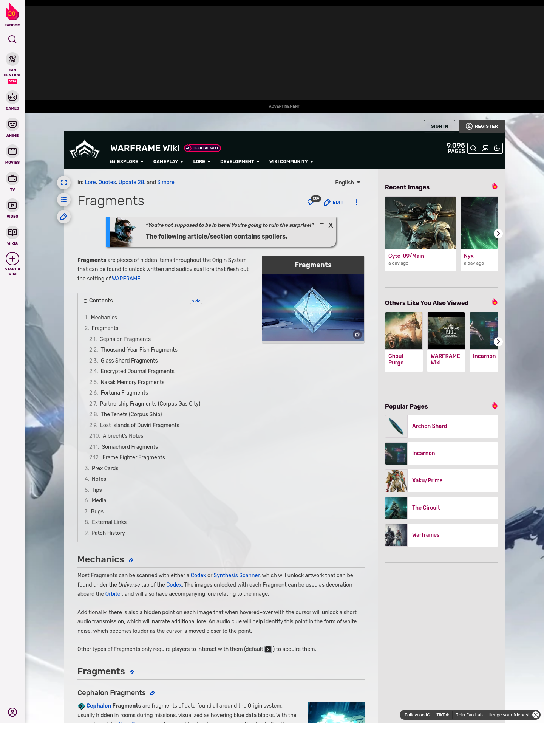Image resolution: width=544 pixels, height=756 pixels.
Task: Open the page actions three-dot menu
Action: pos(357,202)
